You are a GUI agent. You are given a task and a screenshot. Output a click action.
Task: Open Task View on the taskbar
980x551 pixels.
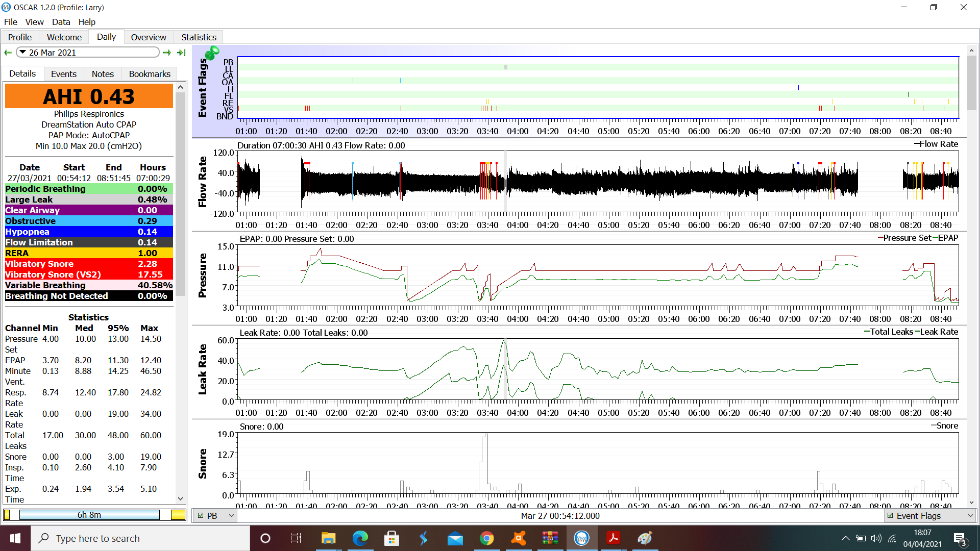[296, 538]
